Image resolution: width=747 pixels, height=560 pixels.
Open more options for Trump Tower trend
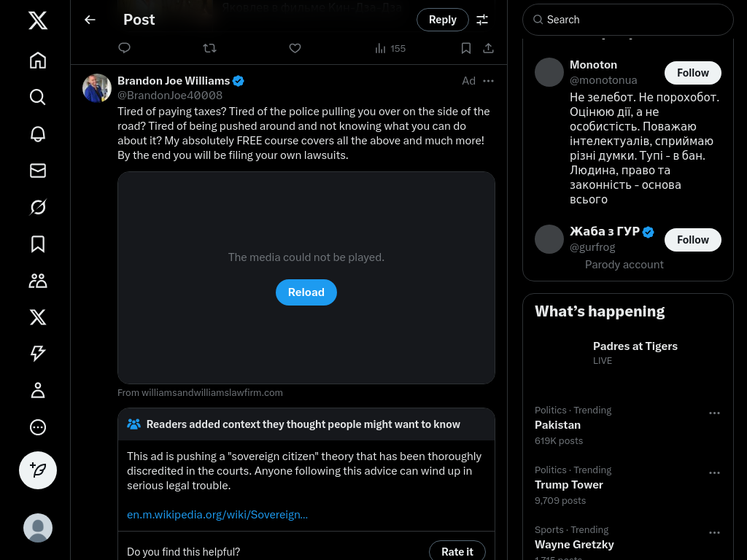pyautogui.click(x=714, y=473)
